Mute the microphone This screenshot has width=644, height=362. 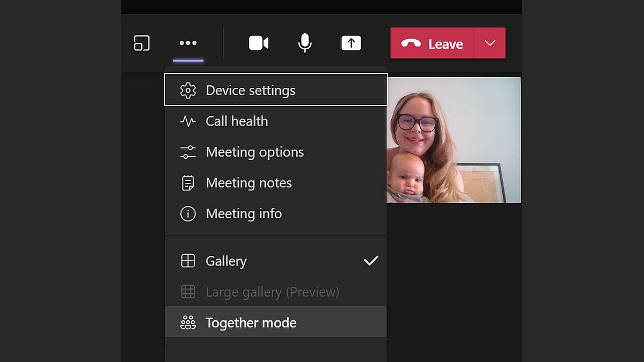[304, 43]
